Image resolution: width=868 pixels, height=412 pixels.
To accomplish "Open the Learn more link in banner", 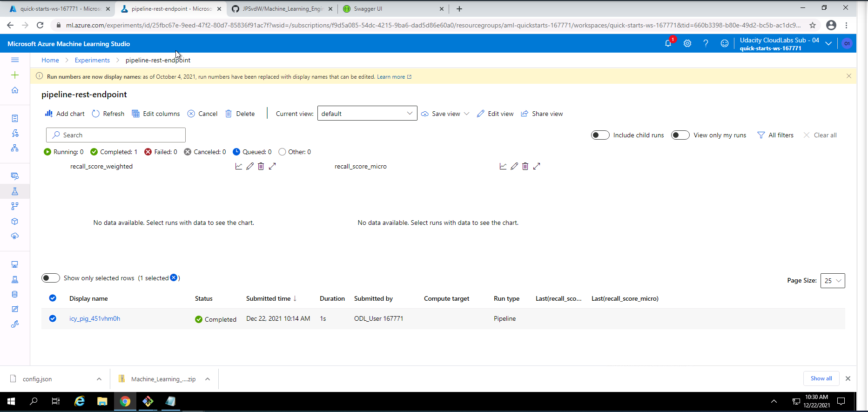I will tap(394, 77).
